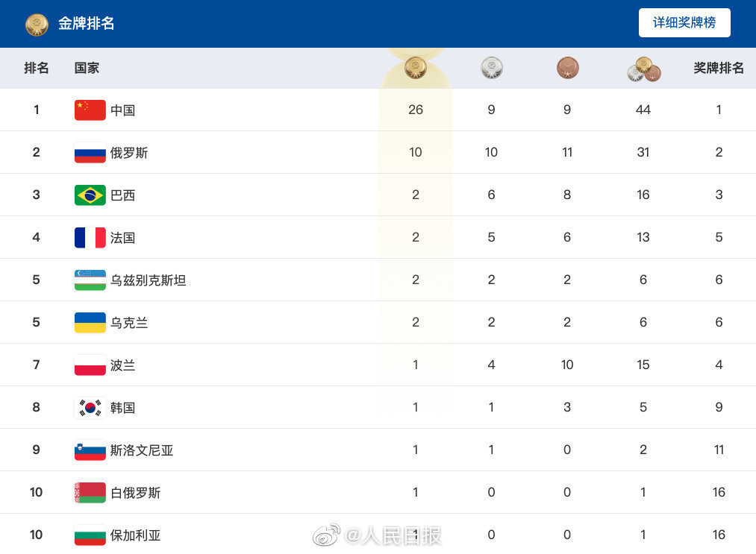The height and width of the screenshot is (554, 756).
Task: Select the total medals combined icon
Action: pyautogui.click(x=643, y=69)
